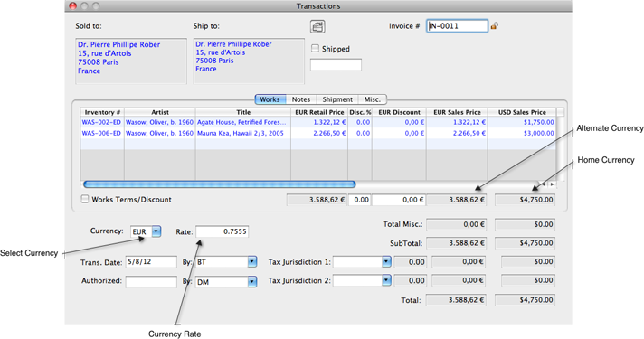This screenshot has height=339, width=644.
Task: Click the lock icon next to Invoice number
Action: click(495, 26)
